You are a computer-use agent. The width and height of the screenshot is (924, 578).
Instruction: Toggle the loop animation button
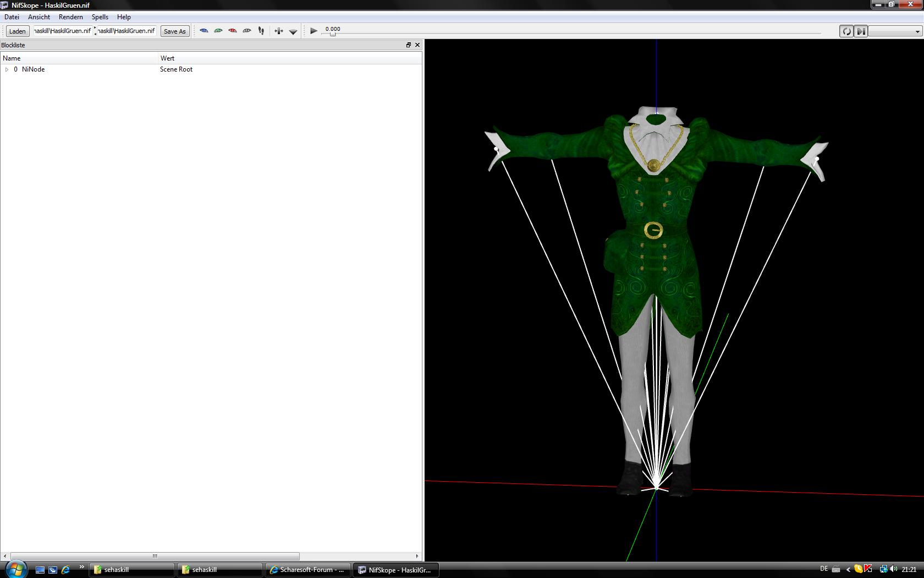click(x=846, y=31)
